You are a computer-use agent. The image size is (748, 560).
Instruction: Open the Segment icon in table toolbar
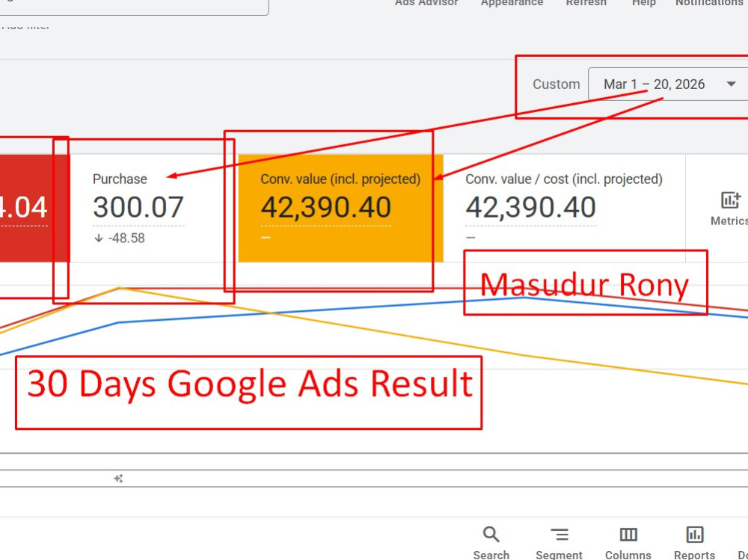(x=559, y=535)
